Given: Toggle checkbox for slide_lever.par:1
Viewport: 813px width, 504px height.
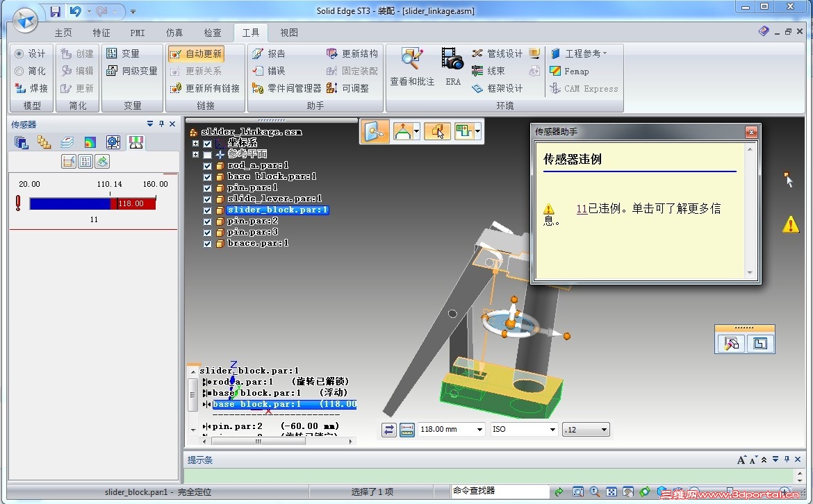Looking at the screenshot, I should tap(207, 199).
